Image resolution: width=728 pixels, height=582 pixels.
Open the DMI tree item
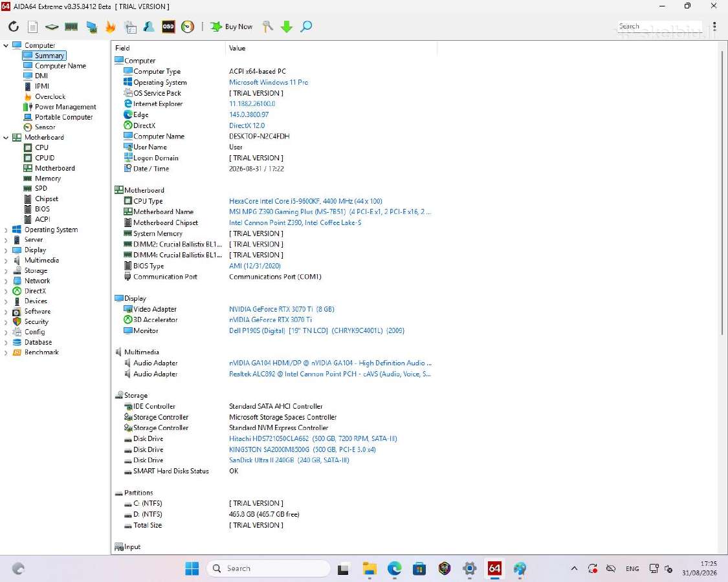tap(36, 76)
